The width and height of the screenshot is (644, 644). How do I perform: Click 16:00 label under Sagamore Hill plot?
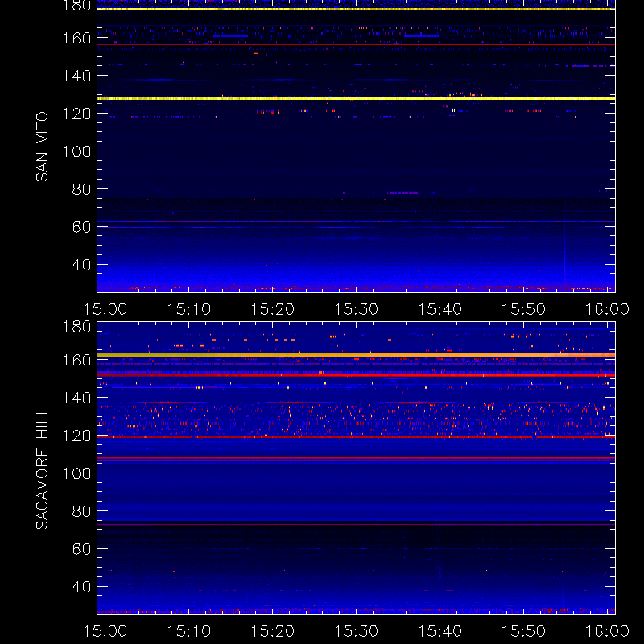607,631
